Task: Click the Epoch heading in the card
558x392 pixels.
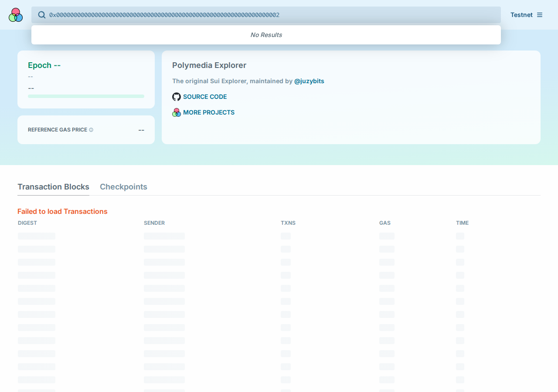Action: (44, 65)
